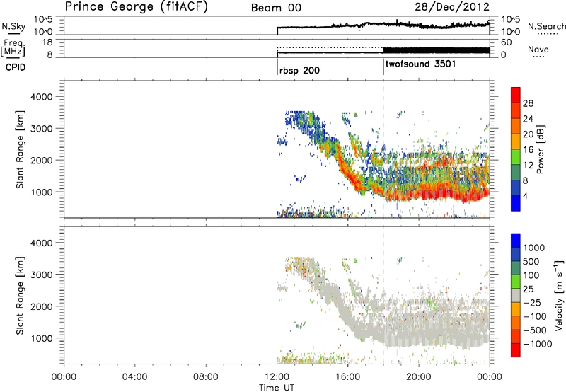Click the grey middle segment of Velocity colorbar
Image resolution: width=566 pixels, height=392 pixels.
[516, 296]
